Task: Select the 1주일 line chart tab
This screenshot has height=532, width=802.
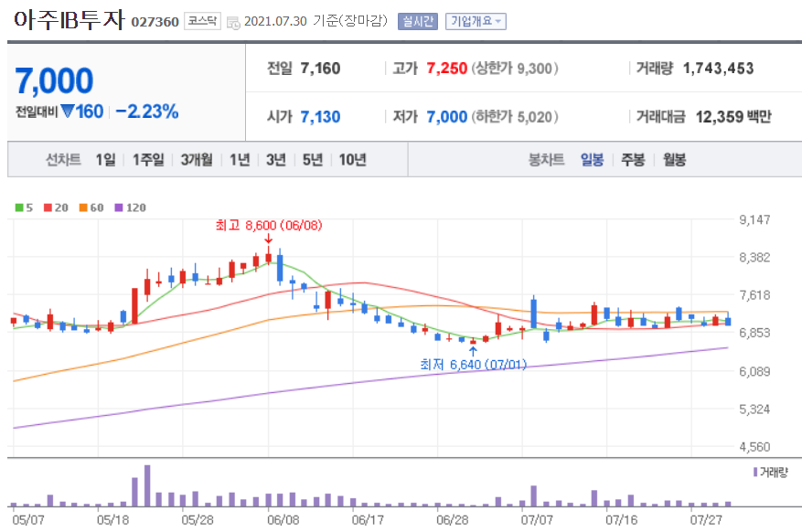Action: (148, 160)
